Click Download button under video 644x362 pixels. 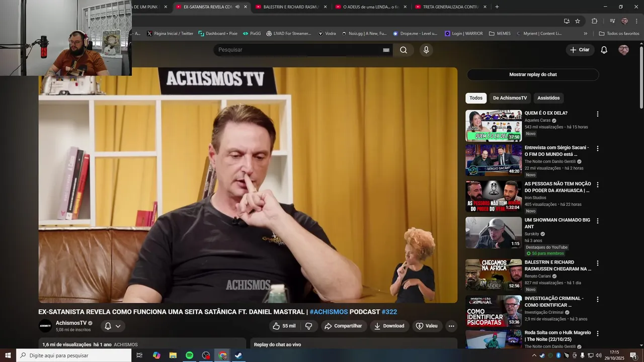click(389, 326)
